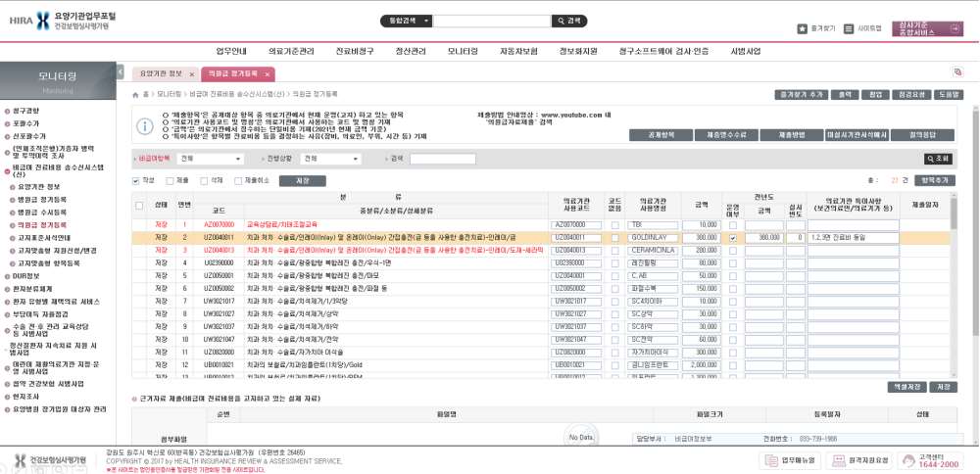This screenshot has width=980, height=474.
Task: Click the 엑셀저장 button
Action: point(906,387)
